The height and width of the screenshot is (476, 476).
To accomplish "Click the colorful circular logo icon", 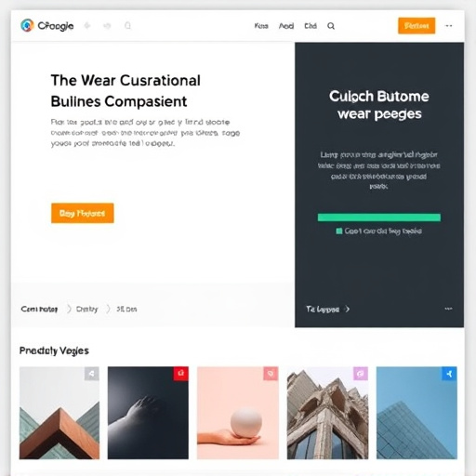I will (x=27, y=25).
